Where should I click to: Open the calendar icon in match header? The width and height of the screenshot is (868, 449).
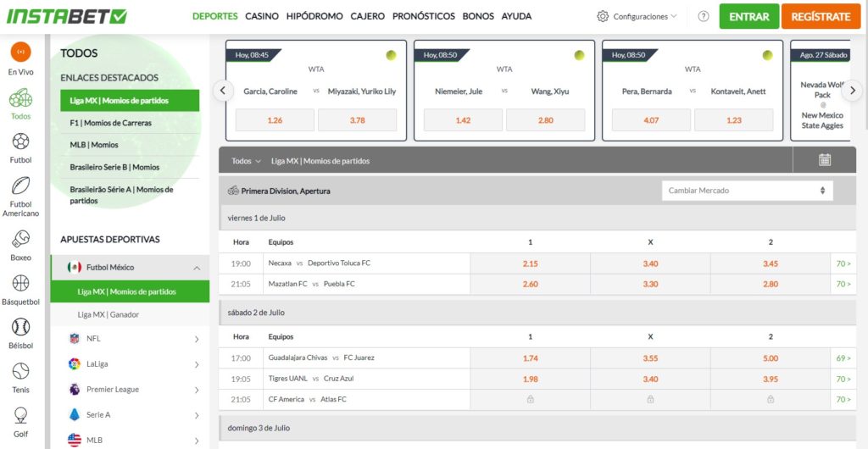pyautogui.click(x=825, y=160)
